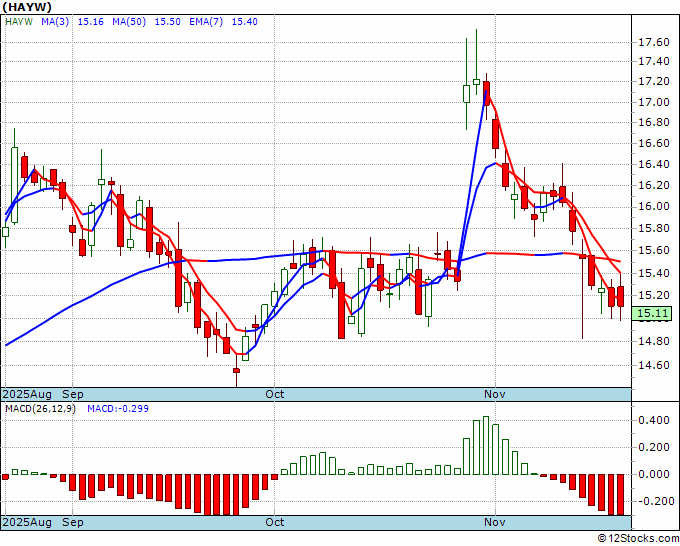Click the MA(50) value 15.50

167,22
